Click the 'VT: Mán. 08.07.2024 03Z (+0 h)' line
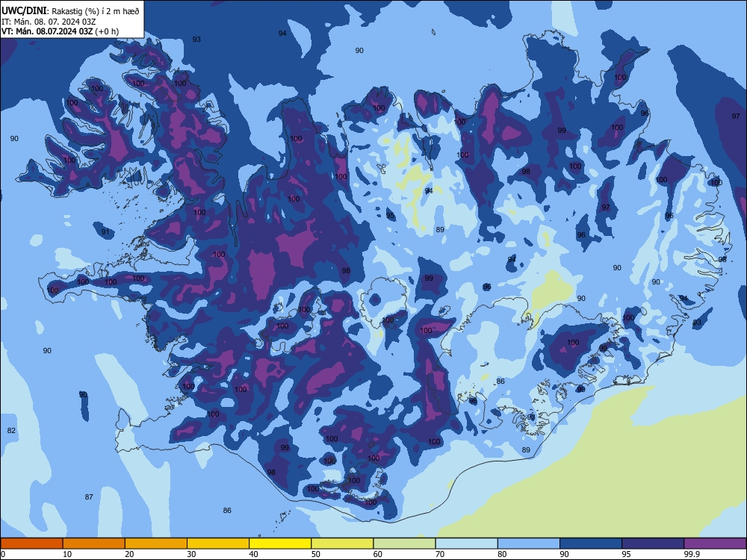Viewport: 747px width, 560px height. (60, 31)
